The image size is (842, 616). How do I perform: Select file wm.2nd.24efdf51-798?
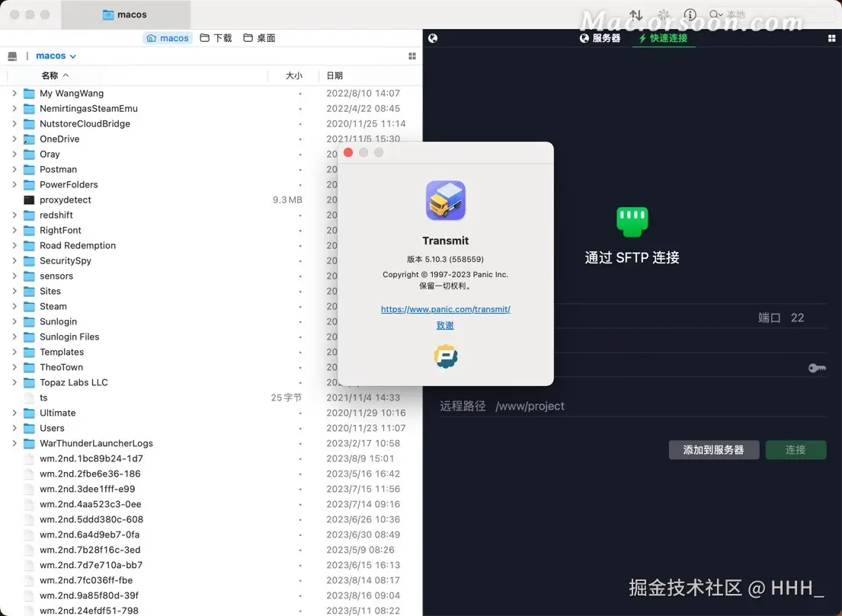(x=211, y=611)
